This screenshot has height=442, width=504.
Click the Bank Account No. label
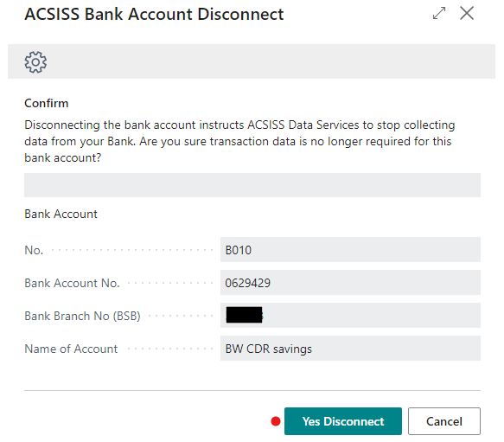[x=72, y=283]
